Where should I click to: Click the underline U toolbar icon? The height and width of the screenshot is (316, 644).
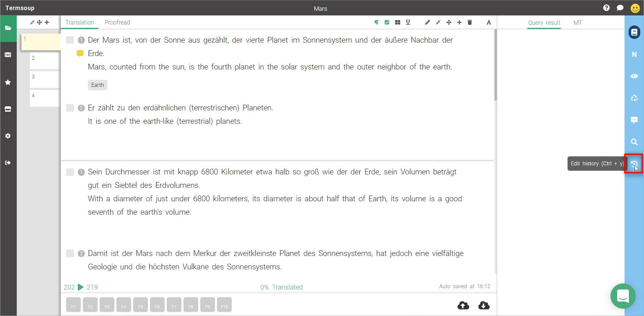tap(408, 22)
